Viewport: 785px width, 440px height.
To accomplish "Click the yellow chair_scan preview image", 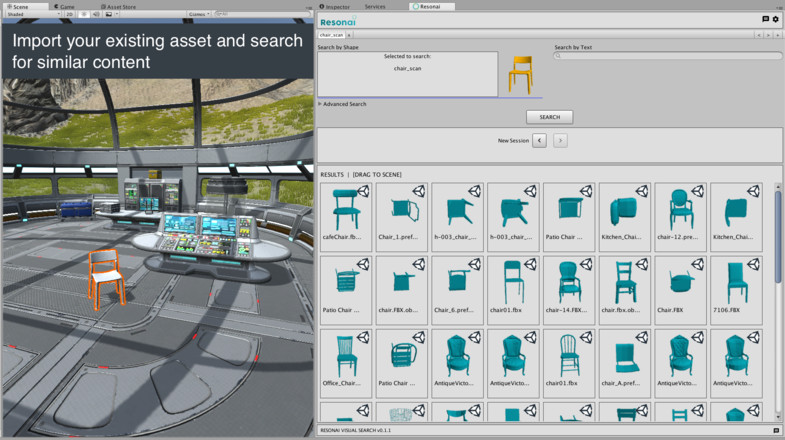I will click(521, 75).
